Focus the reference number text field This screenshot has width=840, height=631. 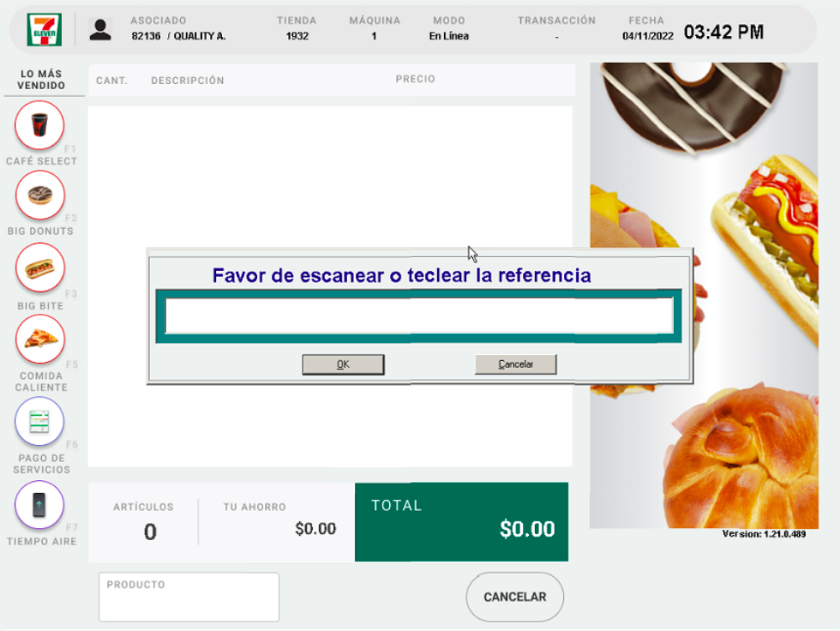tap(419, 316)
